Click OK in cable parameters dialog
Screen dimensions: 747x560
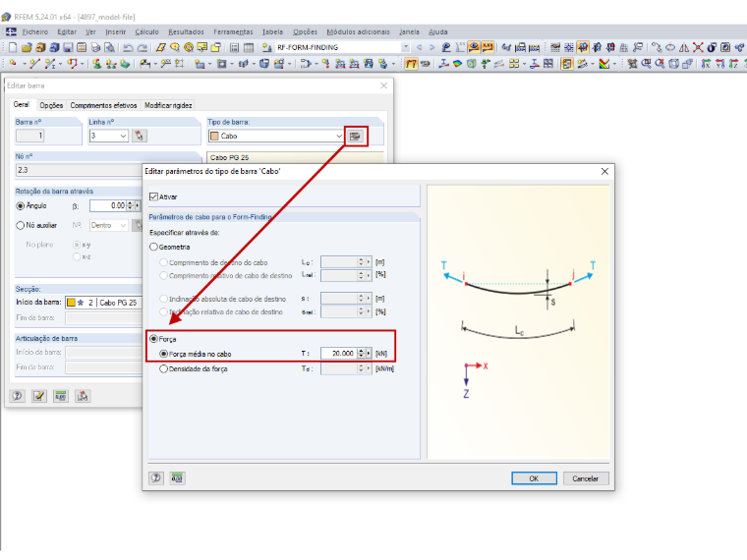(534, 478)
